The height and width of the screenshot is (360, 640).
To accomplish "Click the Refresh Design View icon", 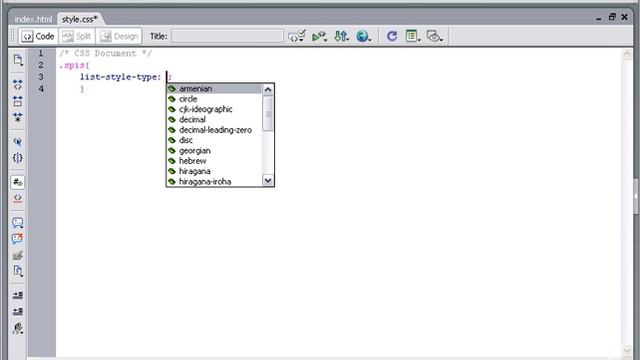I will [x=392, y=36].
